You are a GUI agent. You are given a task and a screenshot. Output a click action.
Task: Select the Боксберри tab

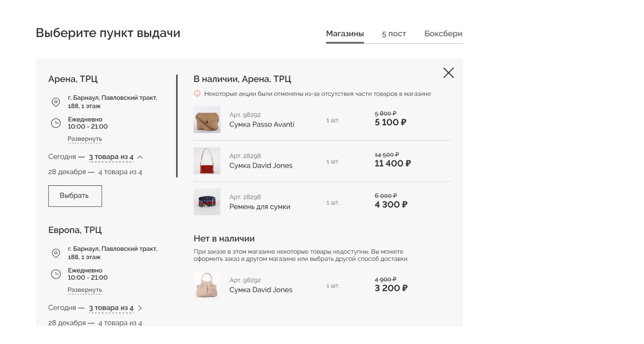443,34
